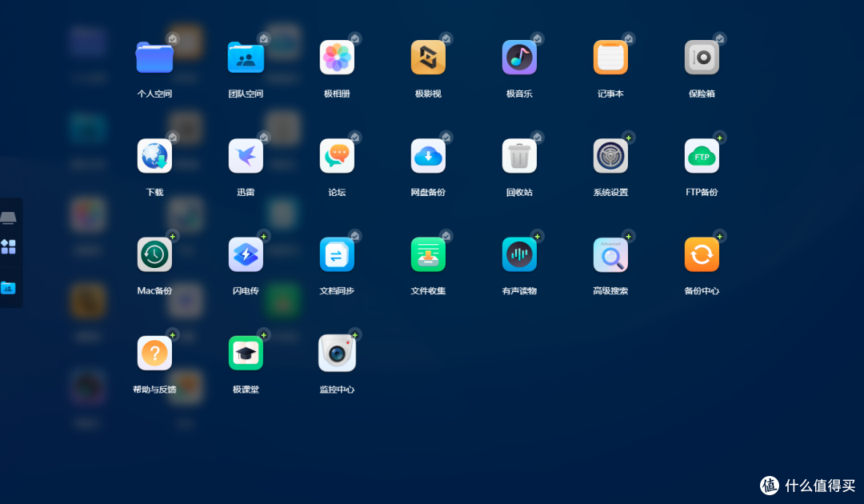Screen dimensions: 864x504
Task: Click the 监控中心 text label
Action: [x=337, y=390]
